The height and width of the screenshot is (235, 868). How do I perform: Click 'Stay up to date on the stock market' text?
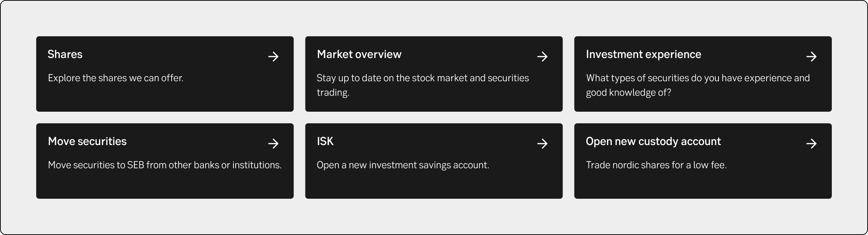tap(422, 78)
